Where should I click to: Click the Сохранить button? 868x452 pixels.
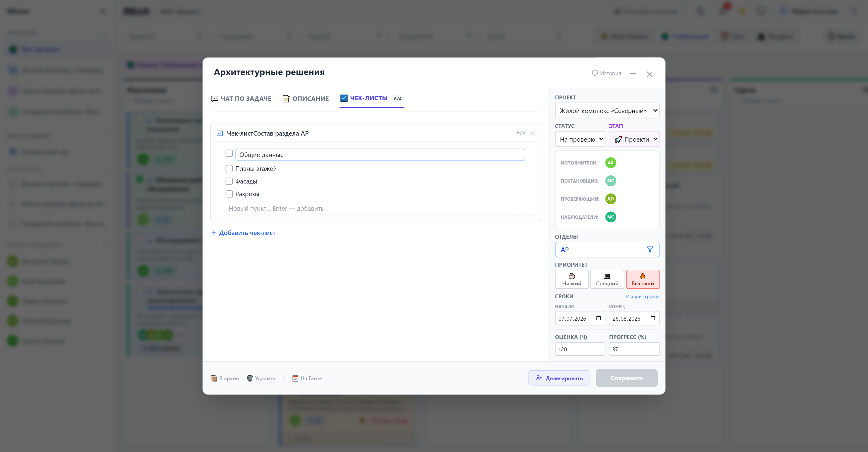(x=626, y=378)
